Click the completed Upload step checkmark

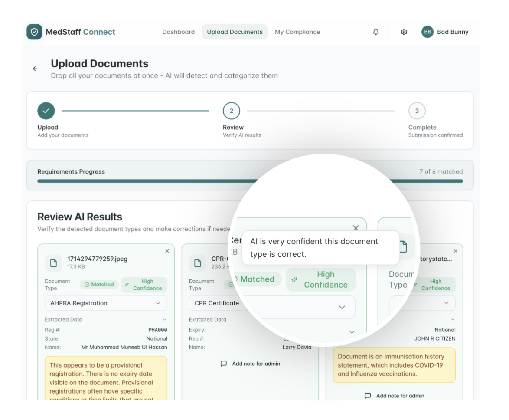(46, 111)
